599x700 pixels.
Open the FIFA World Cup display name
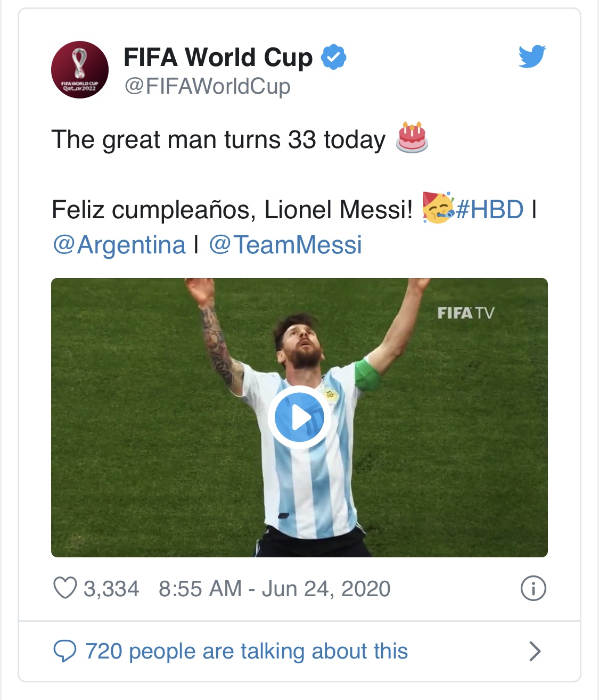(x=218, y=57)
